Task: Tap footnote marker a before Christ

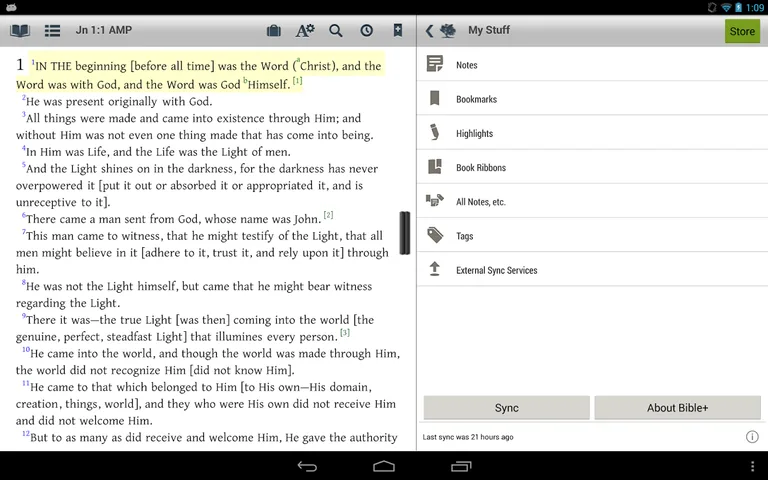Action: pos(298,60)
